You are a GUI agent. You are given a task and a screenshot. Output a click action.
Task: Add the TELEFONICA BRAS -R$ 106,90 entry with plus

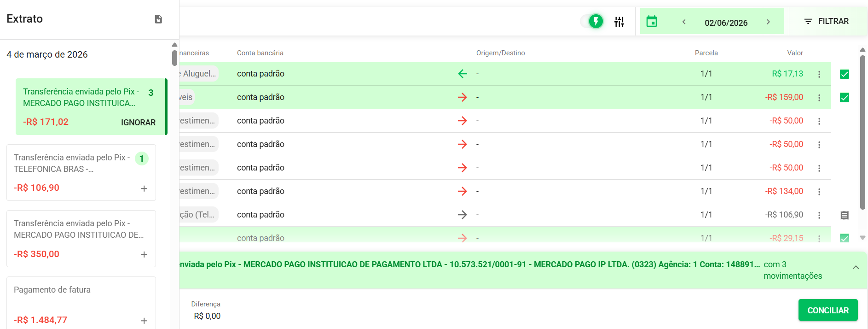point(144,188)
